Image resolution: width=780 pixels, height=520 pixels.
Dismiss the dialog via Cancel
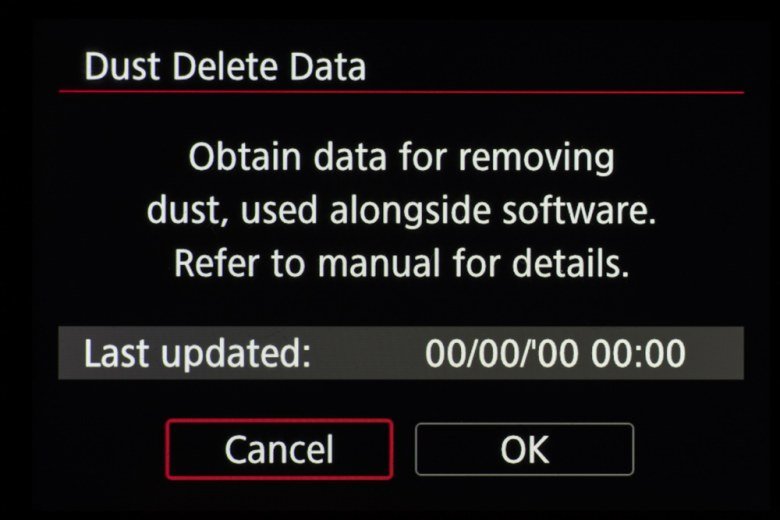pos(279,449)
